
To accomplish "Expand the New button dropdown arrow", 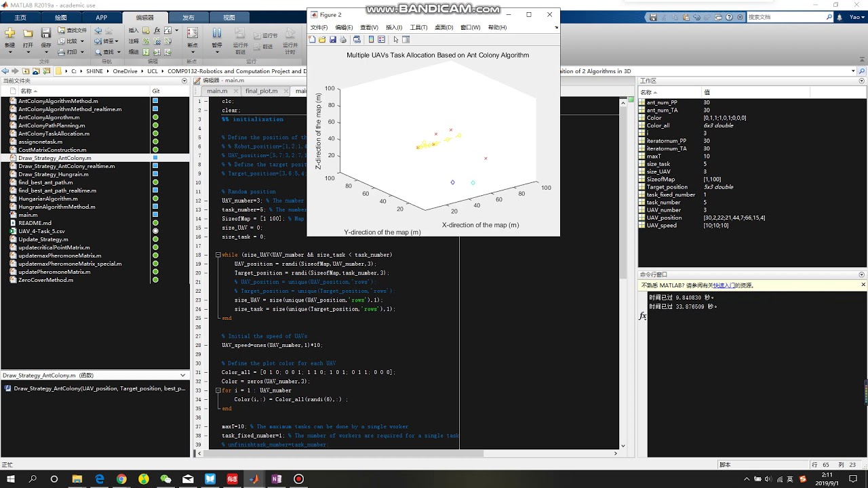I will 9,52.
